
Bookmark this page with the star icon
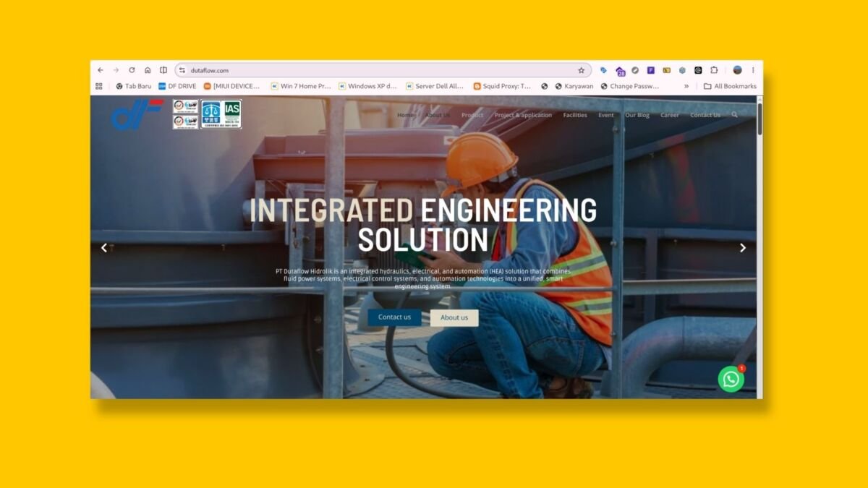(581, 70)
